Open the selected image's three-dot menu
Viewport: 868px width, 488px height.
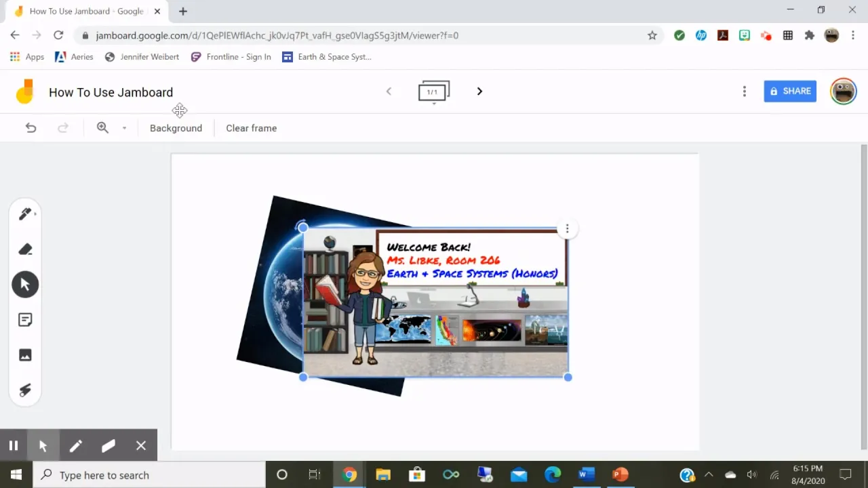coord(567,229)
